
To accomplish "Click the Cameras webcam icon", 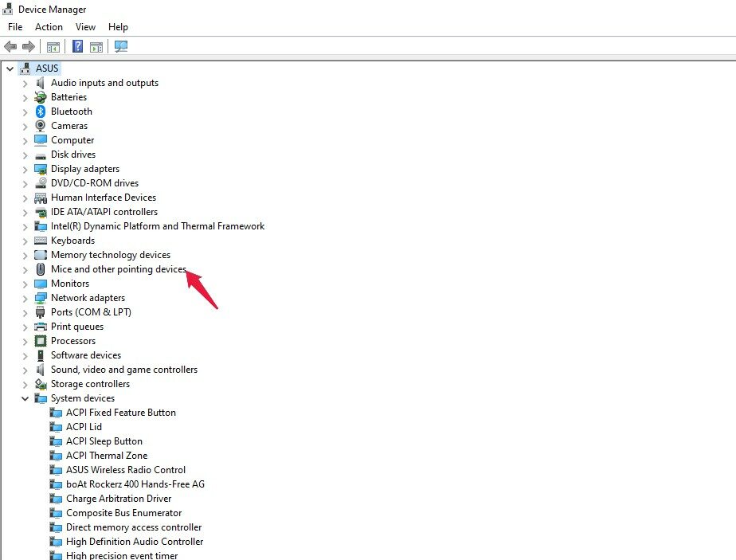I will pos(41,126).
